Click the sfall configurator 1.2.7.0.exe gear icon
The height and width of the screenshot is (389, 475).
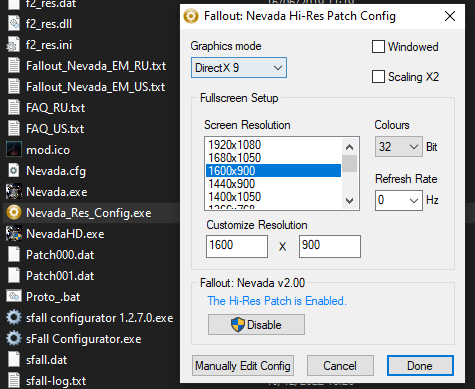(14, 318)
